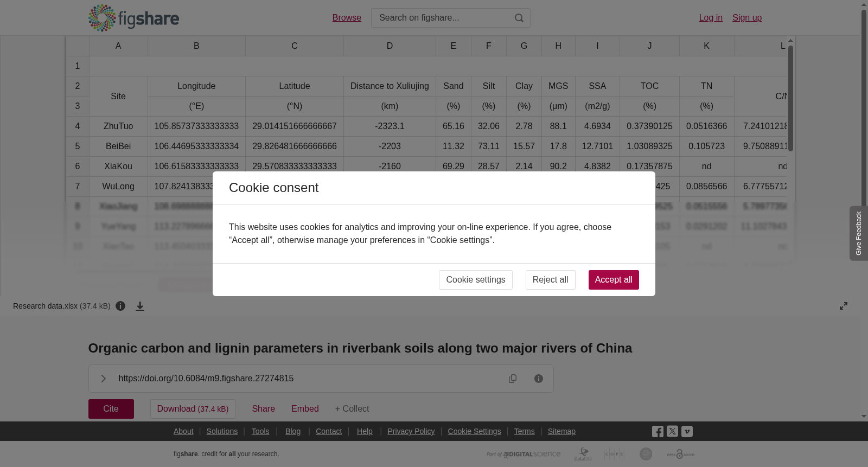Click cell value -2203
This screenshot has height=467, width=868.
390,146
